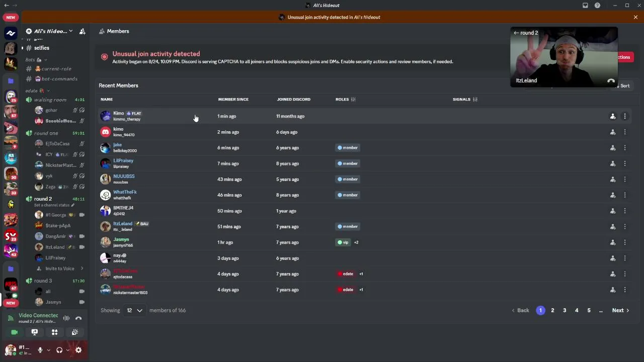
Task: Click Invite to Voice in round 2
Action: 59,268
